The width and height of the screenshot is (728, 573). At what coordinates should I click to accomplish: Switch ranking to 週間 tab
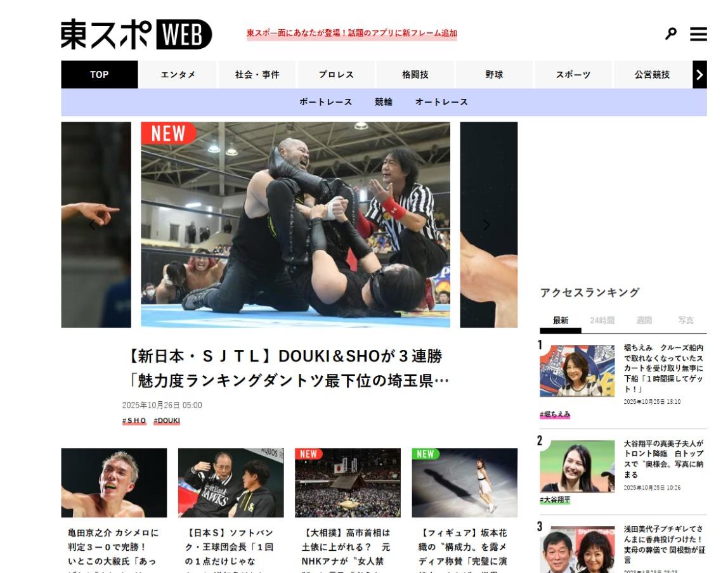[x=644, y=321]
